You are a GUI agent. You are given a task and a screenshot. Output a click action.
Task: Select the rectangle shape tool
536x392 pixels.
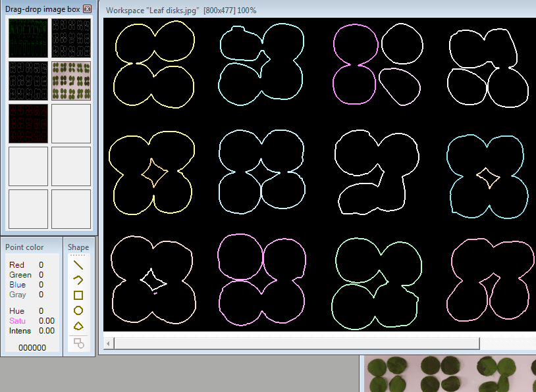78,295
